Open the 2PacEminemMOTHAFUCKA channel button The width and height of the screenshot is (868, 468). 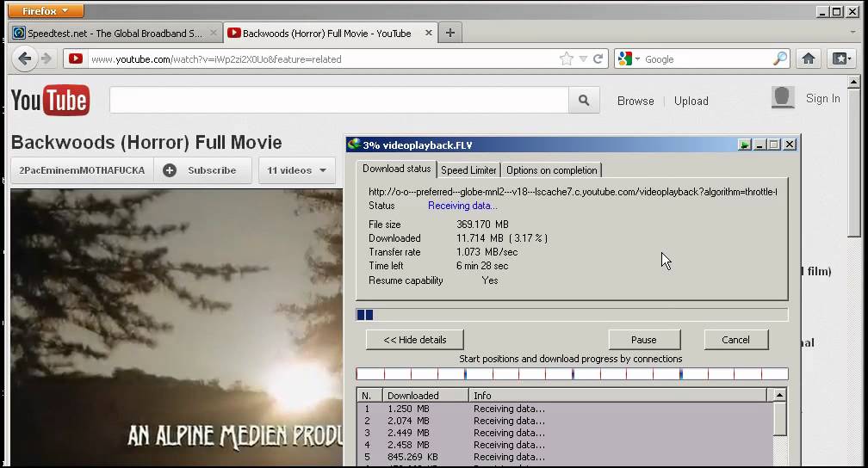pyautogui.click(x=82, y=170)
